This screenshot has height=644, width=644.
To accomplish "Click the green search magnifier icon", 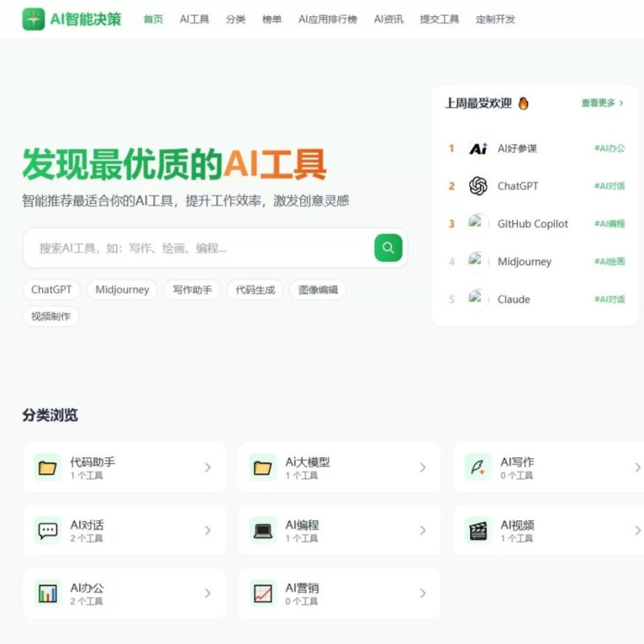I will (387, 248).
